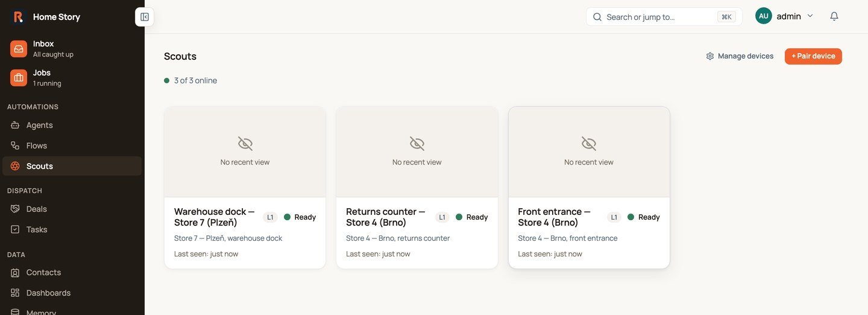The height and width of the screenshot is (315, 868).
Task: Click the Contacts icon
Action: click(15, 272)
